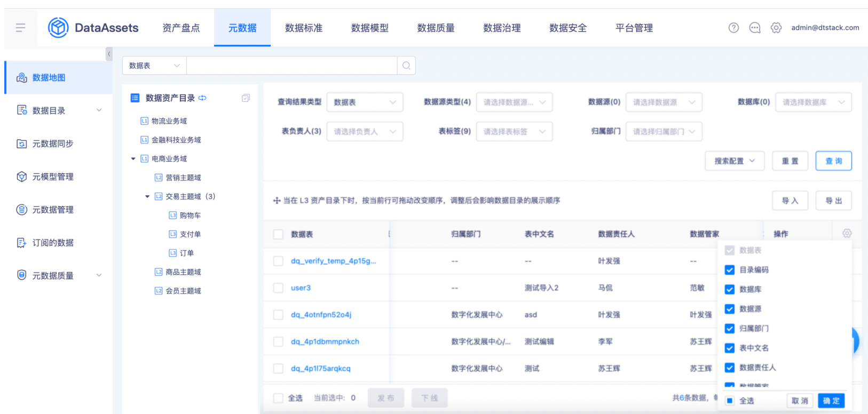Open 表标签 dropdown
This screenshot has width=868, height=414.
pyautogui.click(x=514, y=131)
